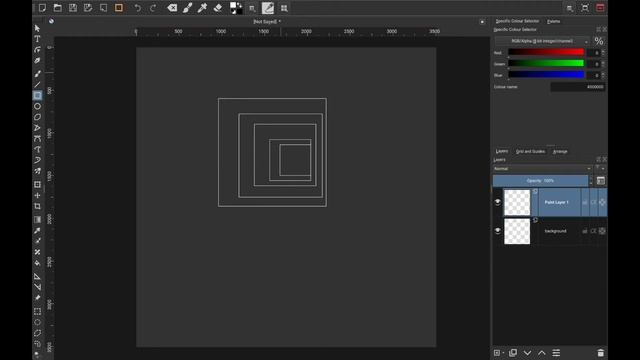Click the Blue channel slider
The image size is (640, 360).
click(x=546, y=75)
